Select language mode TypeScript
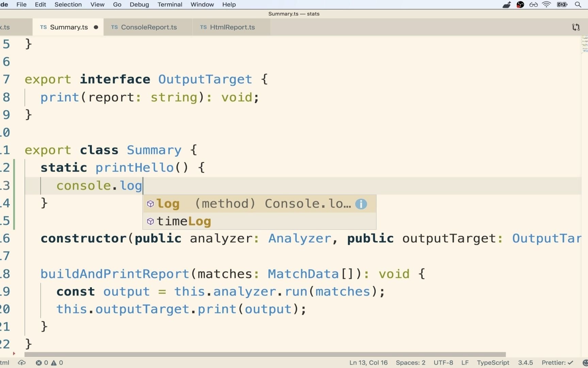Screen dimensions: 588x368 click(493, 363)
